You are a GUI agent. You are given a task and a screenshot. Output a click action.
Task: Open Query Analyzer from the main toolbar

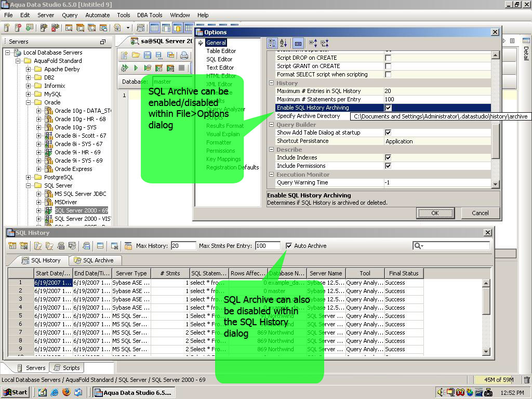(x=69, y=28)
